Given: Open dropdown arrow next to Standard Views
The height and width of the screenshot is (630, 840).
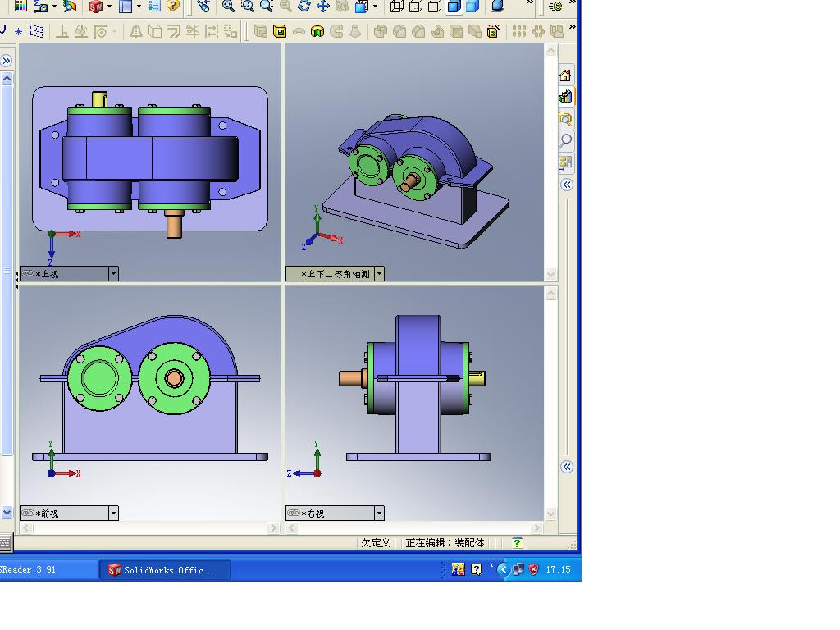Looking at the screenshot, I should pos(375,7).
